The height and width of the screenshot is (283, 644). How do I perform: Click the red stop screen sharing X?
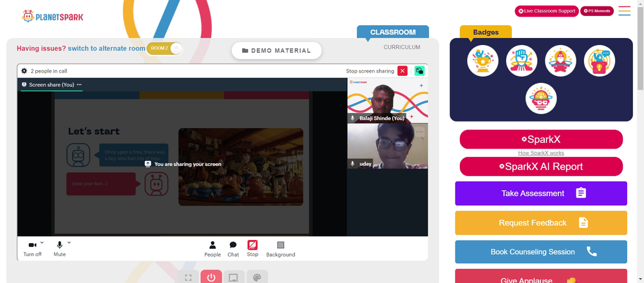(402, 71)
